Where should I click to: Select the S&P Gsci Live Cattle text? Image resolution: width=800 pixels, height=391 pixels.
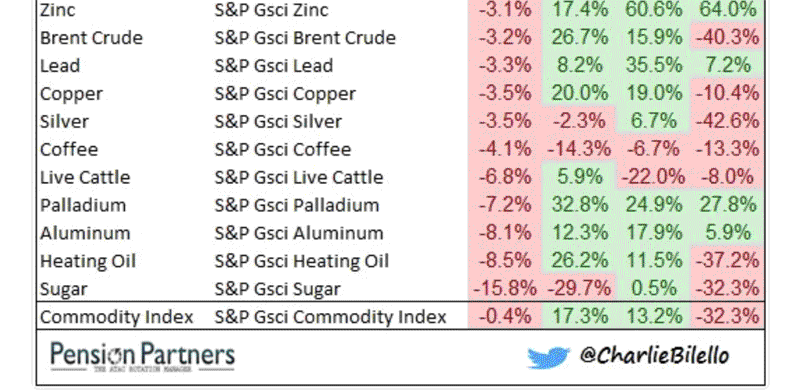(x=298, y=177)
